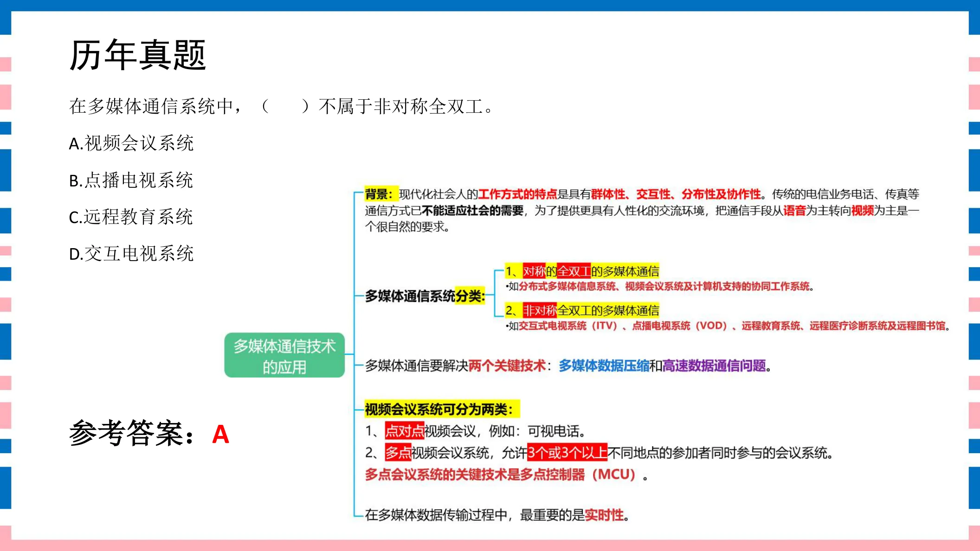This screenshot has height=551, width=980.
Task: Click the '多媒体通信系统分类:' heading
Action: coord(425,295)
